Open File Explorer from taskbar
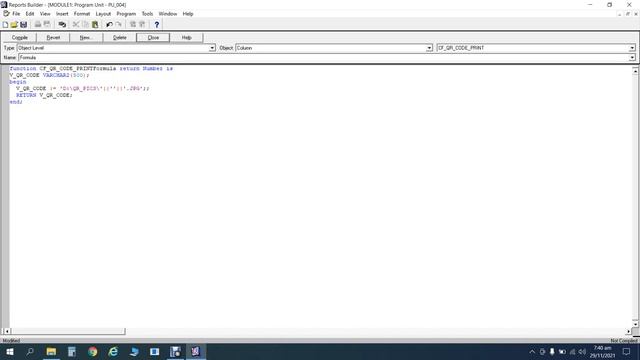The height and width of the screenshot is (360, 640). pos(51,351)
